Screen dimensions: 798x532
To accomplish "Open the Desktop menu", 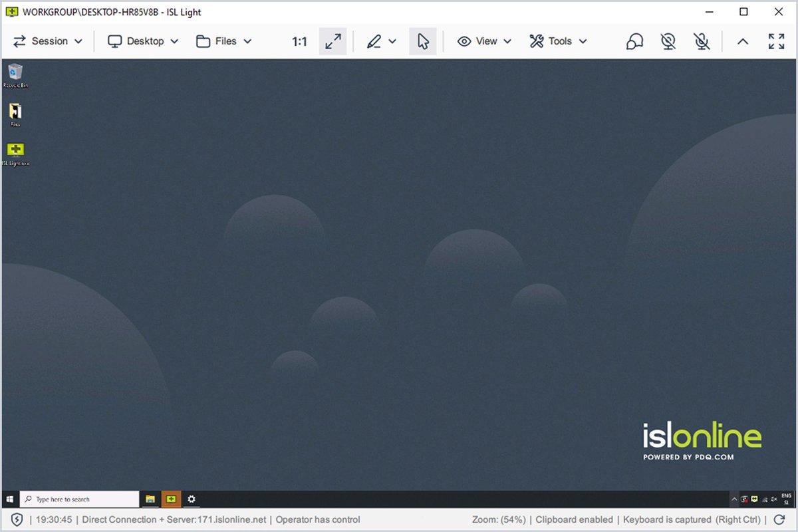I will coord(142,41).
